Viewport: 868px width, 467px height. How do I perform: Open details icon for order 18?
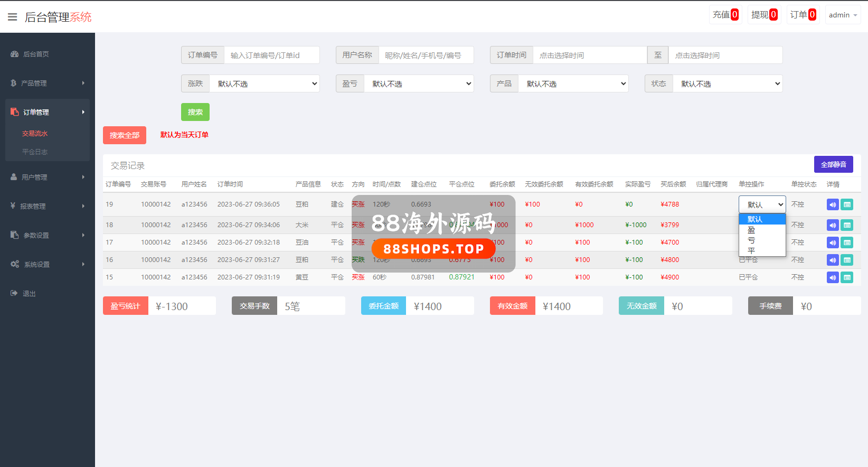coord(847,226)
